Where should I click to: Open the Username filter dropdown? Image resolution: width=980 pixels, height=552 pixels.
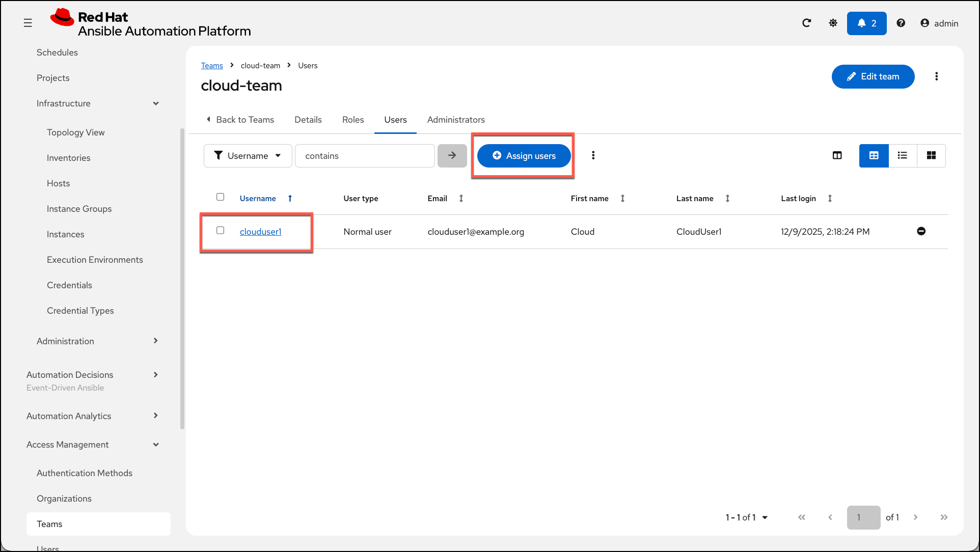[248, 156]
